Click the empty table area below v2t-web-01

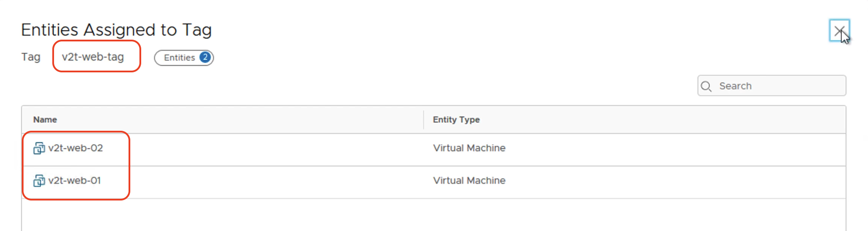(x=434, y=215)
